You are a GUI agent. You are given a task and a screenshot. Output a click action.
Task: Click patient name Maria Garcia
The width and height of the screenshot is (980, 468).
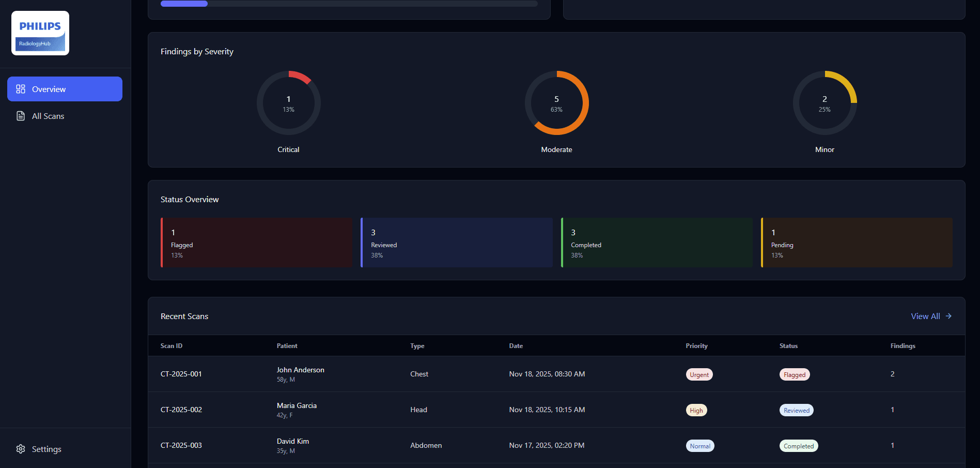(297, 405)
